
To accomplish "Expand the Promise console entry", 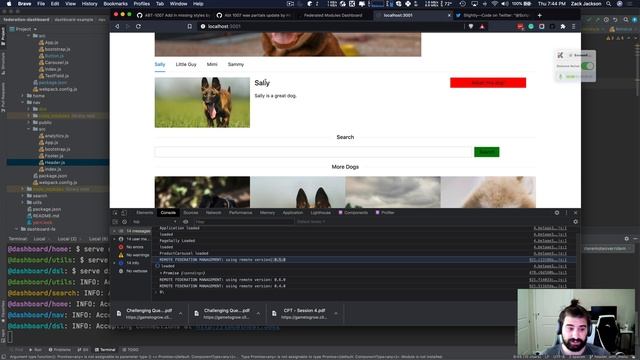I will pos(161,273).
